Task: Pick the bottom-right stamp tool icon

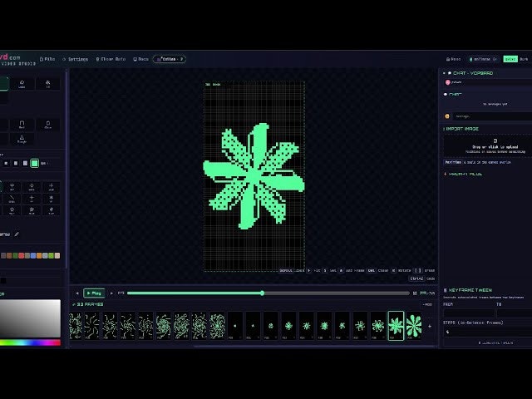Action: (x=52, y=210)
